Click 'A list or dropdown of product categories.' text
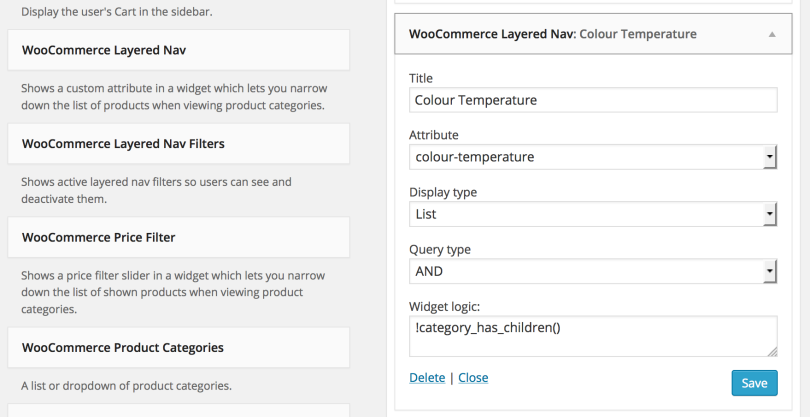The width and height of the screenshot is (810, 417). (x=126, y=385)
